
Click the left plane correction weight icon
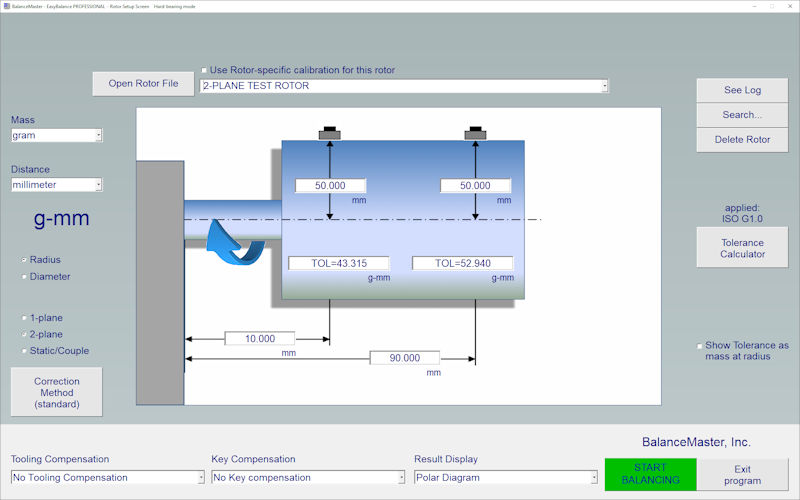point(330,133)
